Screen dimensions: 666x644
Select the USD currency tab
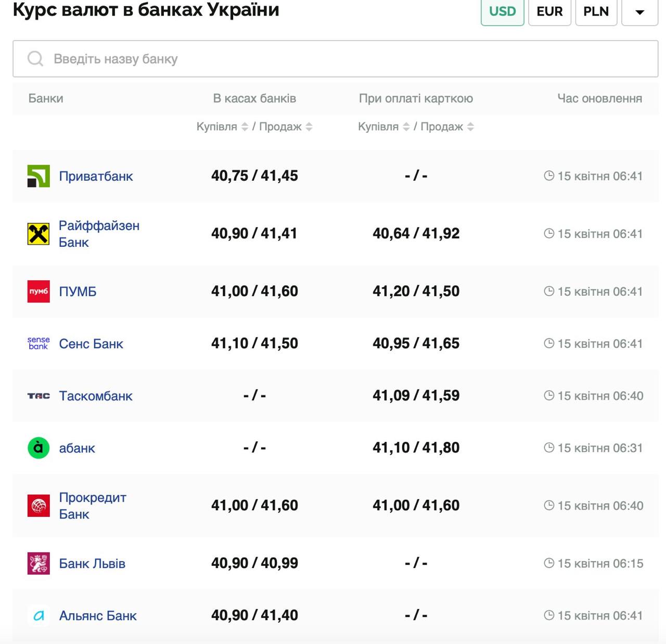click(502, 11)
